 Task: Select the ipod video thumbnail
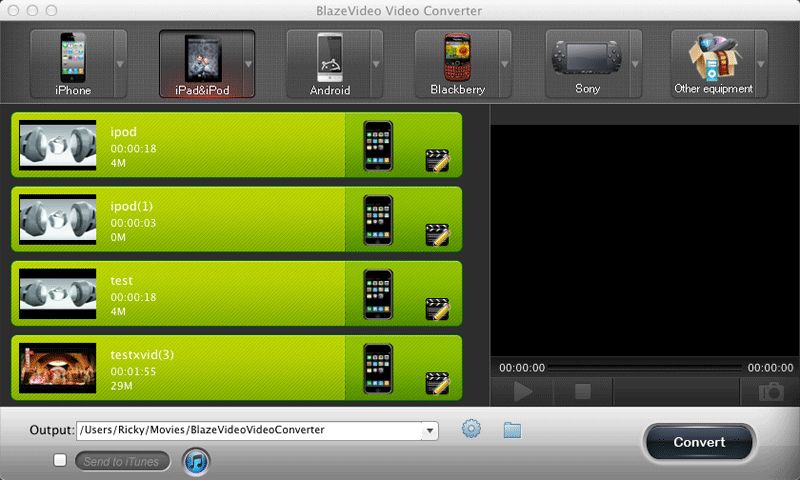click(58, 145)
